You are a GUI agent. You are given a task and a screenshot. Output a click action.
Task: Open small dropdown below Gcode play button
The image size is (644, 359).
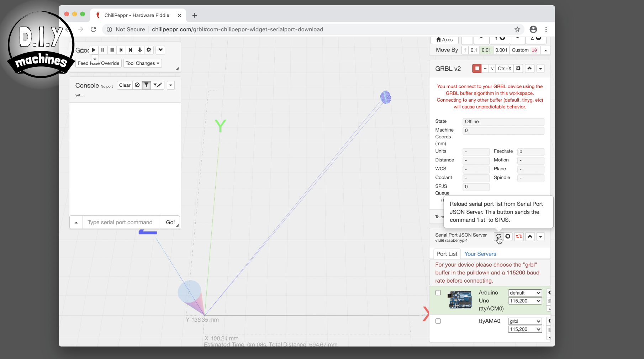pos(95,59)
